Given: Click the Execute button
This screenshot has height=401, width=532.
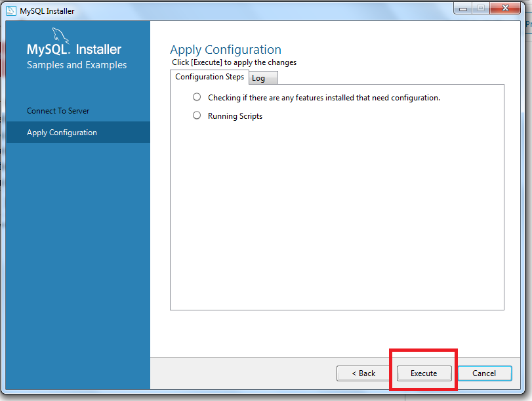Looking at the screenshot, I should tap(424, 373).
